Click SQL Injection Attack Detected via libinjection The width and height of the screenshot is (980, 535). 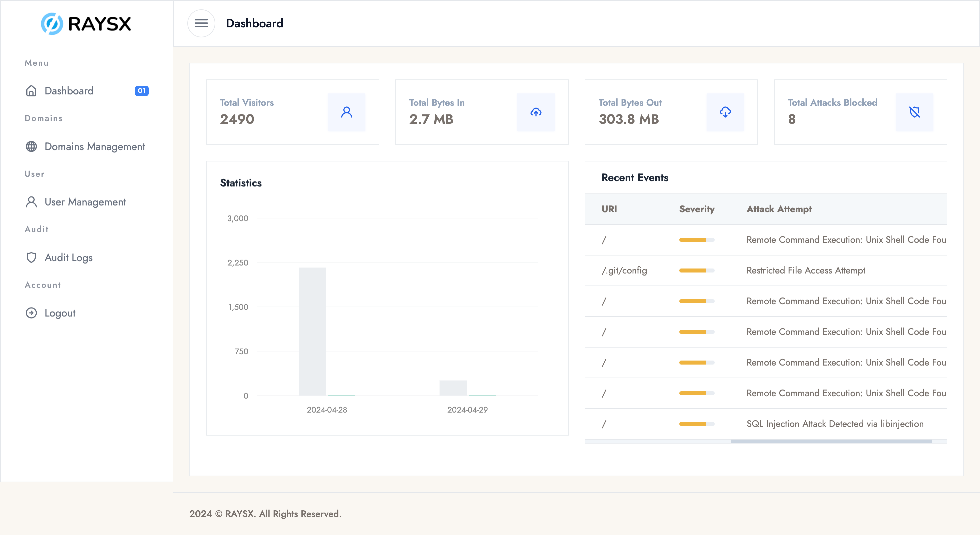[835, 424]
